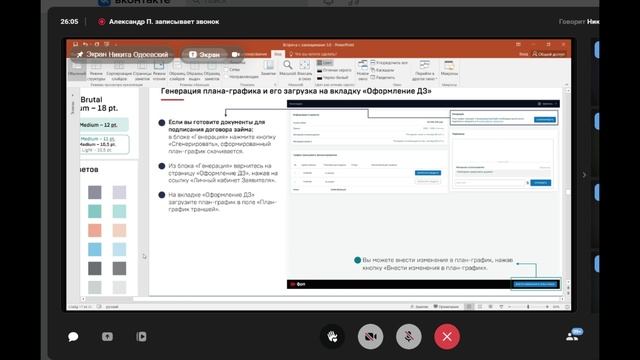This screenshot has width=640, height=360.
Task: Click the red recording indicator
Action: tap(101, 22)
